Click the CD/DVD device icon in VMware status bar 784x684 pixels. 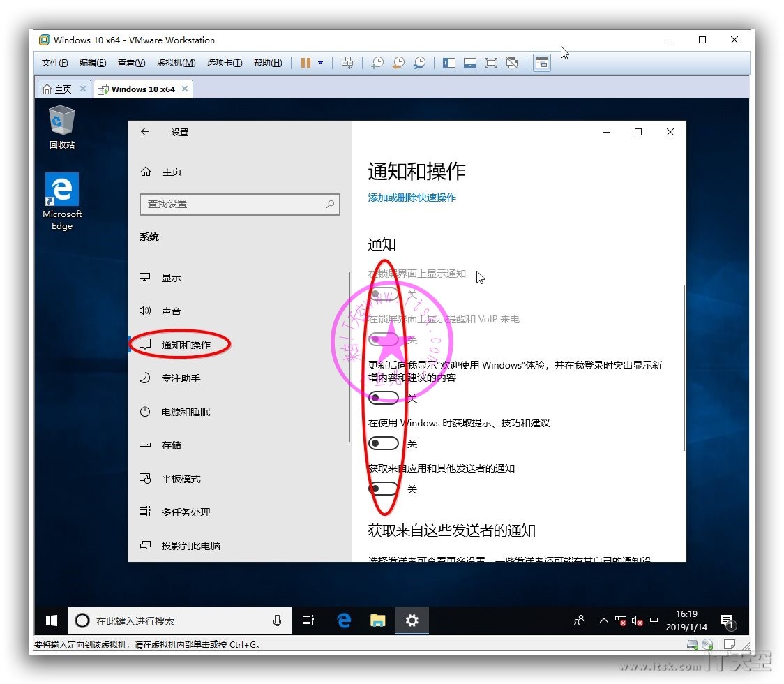click(x=707, y=644)
